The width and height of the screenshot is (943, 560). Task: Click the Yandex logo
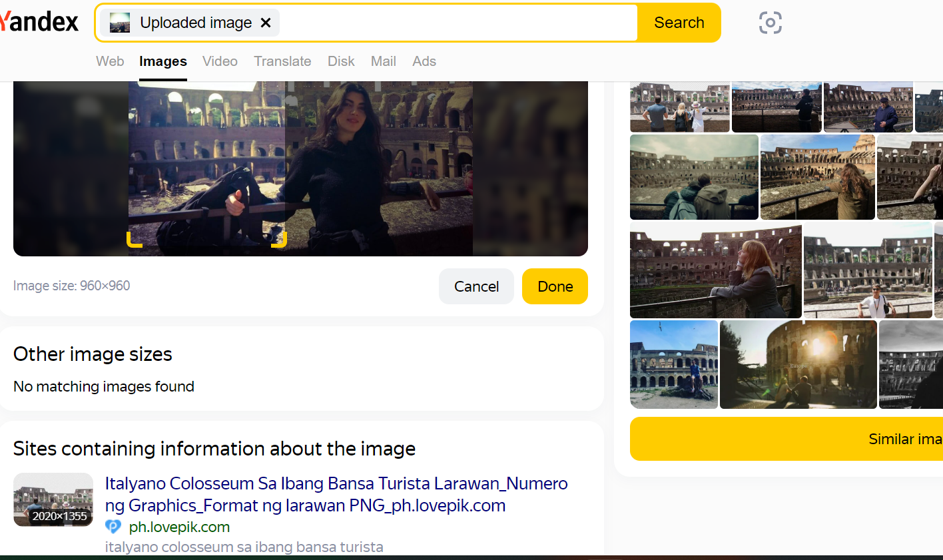pos(40,22)
